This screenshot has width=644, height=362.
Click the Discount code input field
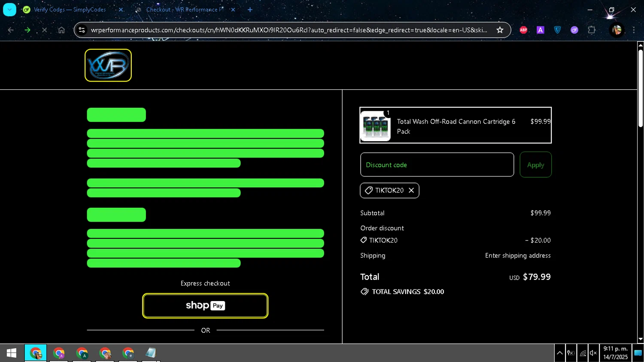point(437,164)
